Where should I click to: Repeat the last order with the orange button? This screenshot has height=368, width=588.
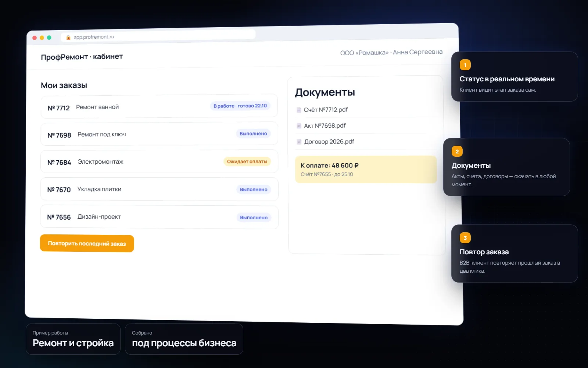87,243
